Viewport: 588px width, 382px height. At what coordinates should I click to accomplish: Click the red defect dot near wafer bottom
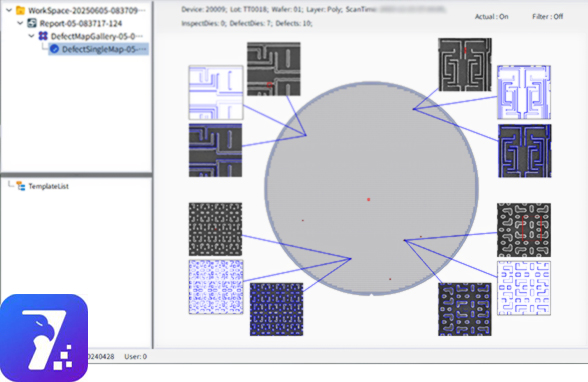coord(390,279)
